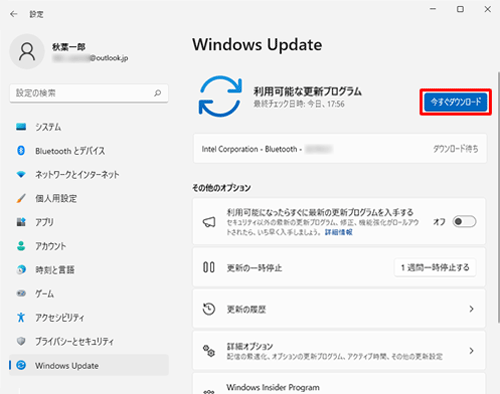Open アプリ settings page
Viewport: 500px width, 394px height.
tap(89, 222)
